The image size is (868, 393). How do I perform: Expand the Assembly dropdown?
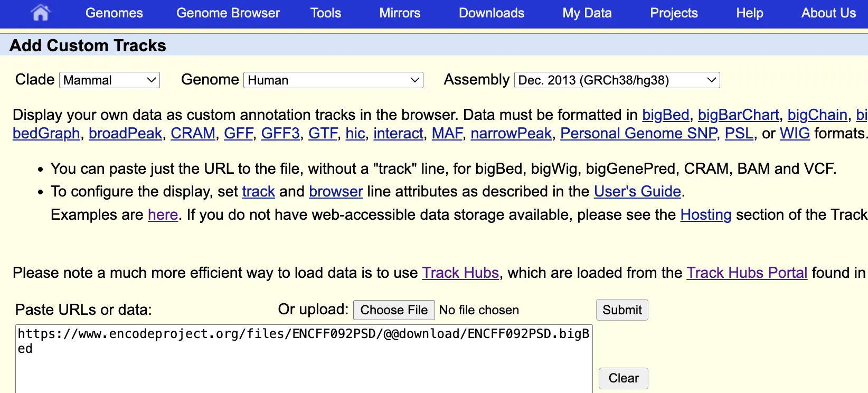pyautogui.click(x=617, y=80)
